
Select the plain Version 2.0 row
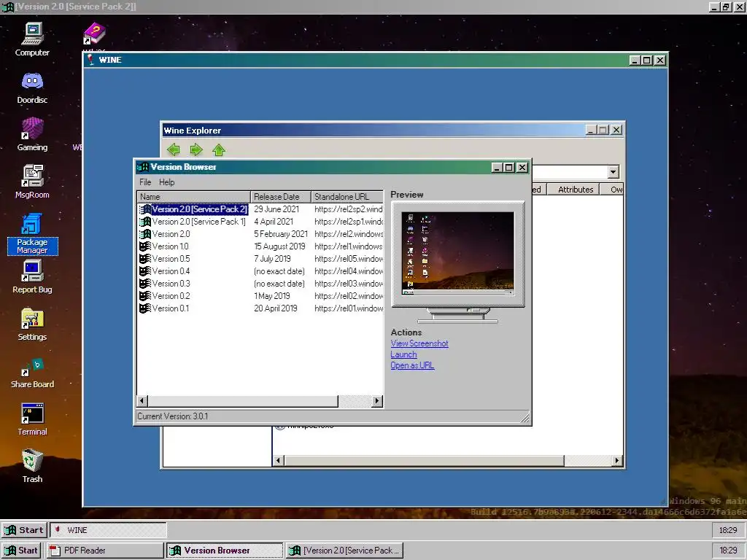tap(260, 234)
